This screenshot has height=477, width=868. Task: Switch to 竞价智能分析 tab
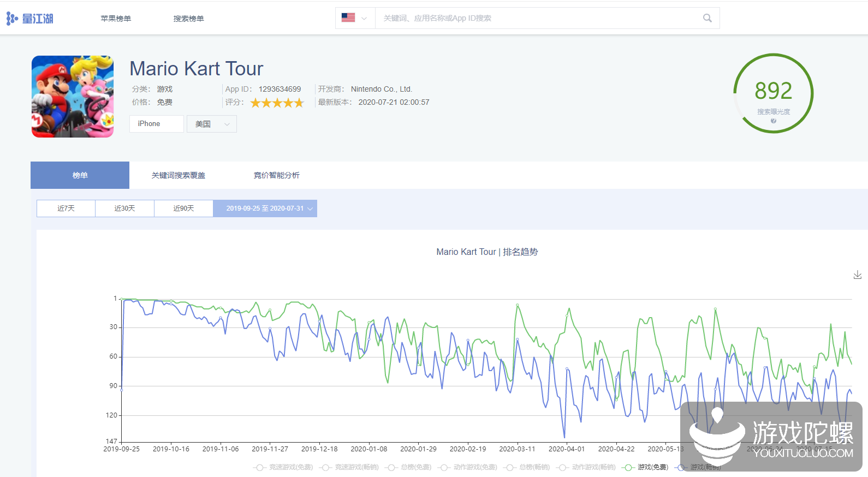pyautogui.click(x=276, y=175)
